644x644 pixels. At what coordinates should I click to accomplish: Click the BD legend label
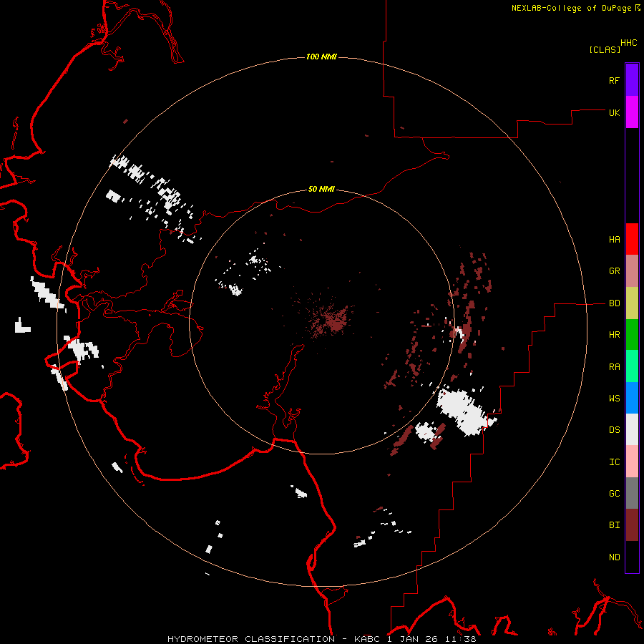pos(614,303)
